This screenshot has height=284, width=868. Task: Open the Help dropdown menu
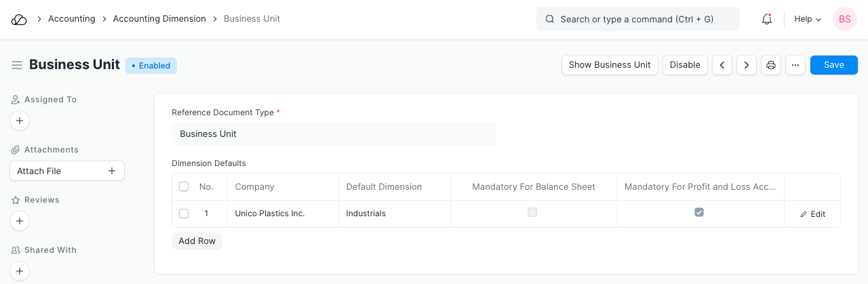click(x=808, y=20)
